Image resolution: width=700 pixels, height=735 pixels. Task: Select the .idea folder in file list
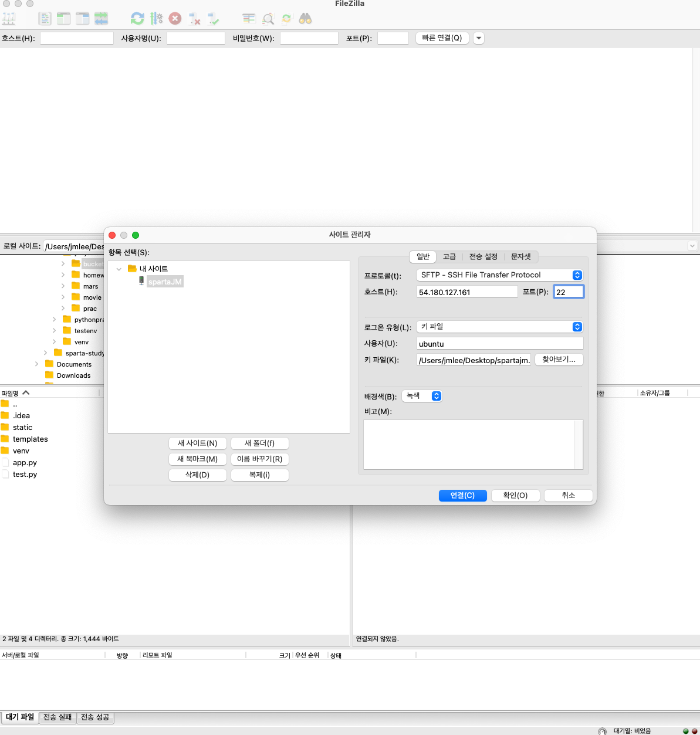point(21,415)
